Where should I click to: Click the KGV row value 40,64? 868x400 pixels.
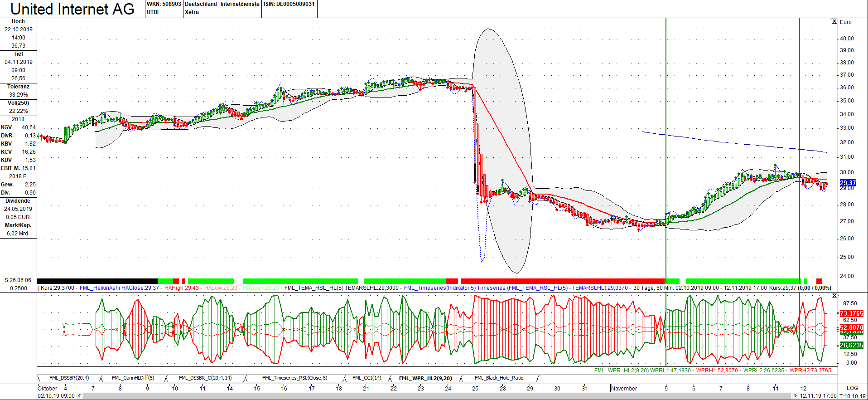click(x=29, y=127)
